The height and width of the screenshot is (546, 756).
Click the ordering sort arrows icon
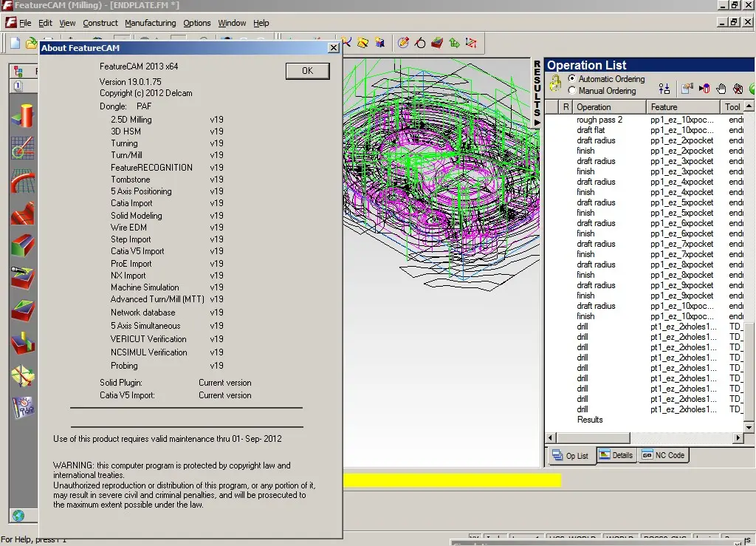tap(664, 89)
